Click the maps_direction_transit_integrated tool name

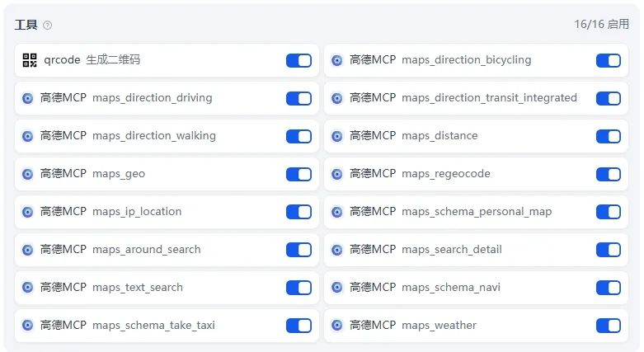(489, 98)
